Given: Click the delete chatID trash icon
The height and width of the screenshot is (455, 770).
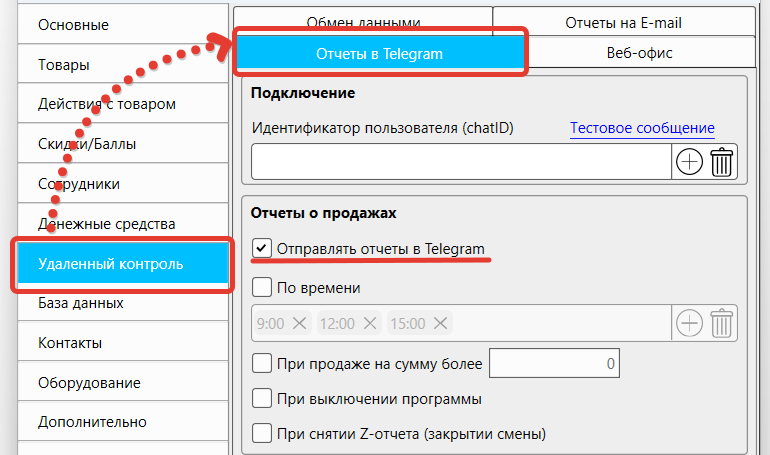Looking at the screenshot, I should 722,162.
